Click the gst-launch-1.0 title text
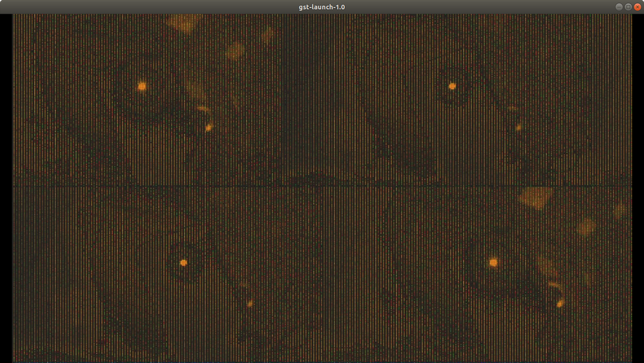Screen dimensions: 644x363 click(x=322, y=7)
